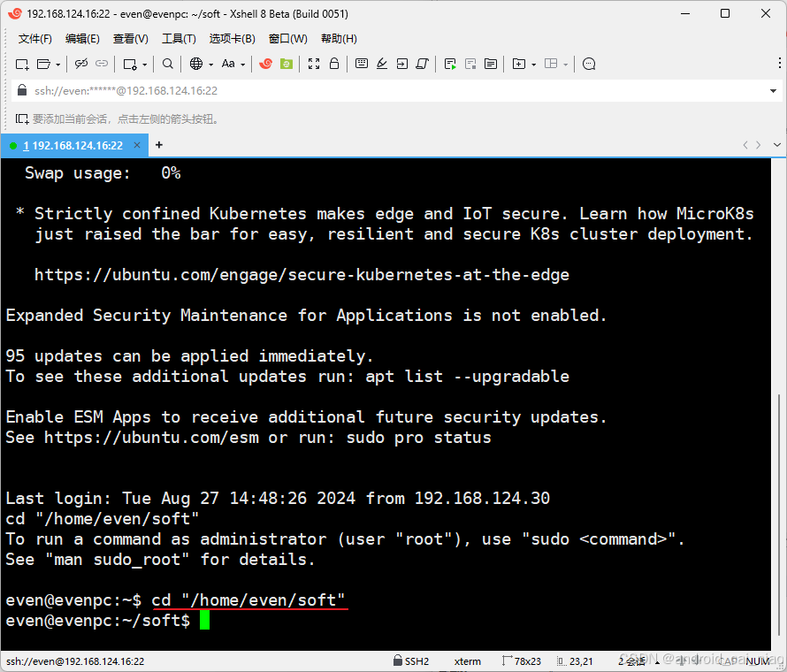Click the right tab-scroll arrow
The image size is (787, 672).
tap(759, 145)
